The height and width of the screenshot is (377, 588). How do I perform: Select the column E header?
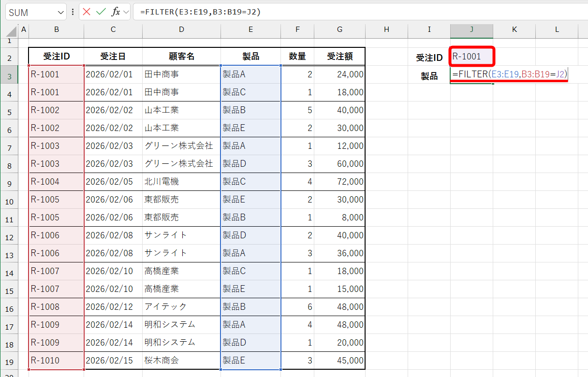pyautogui.click(x=250, y=30)
